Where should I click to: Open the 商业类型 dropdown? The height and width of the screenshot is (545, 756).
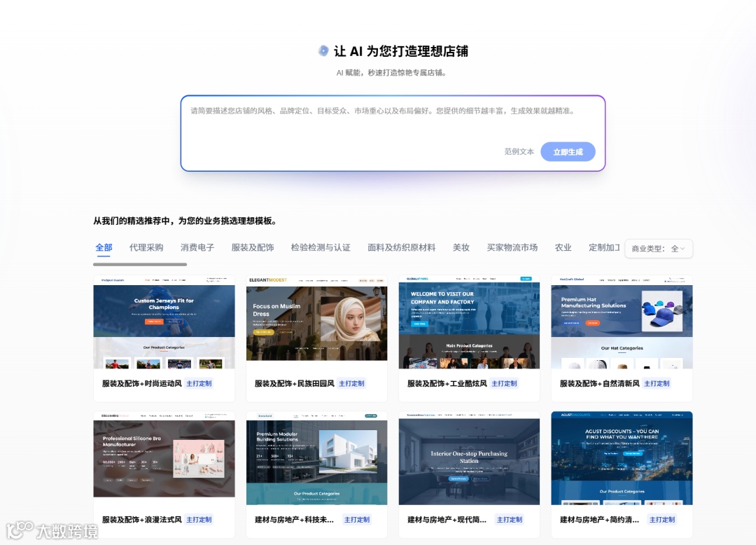pos(659,249)
